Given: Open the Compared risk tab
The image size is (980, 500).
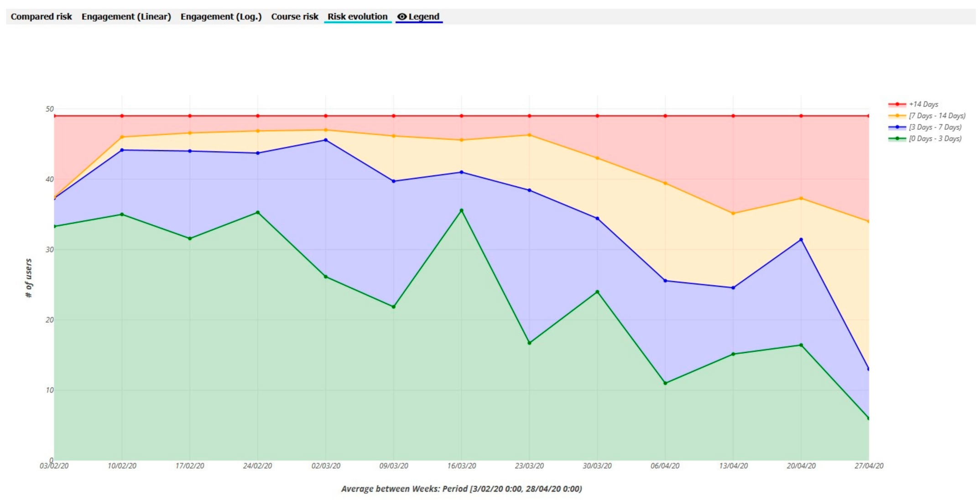Looking at the screenshot, I should pyautogui.click(x=41, y=16).
